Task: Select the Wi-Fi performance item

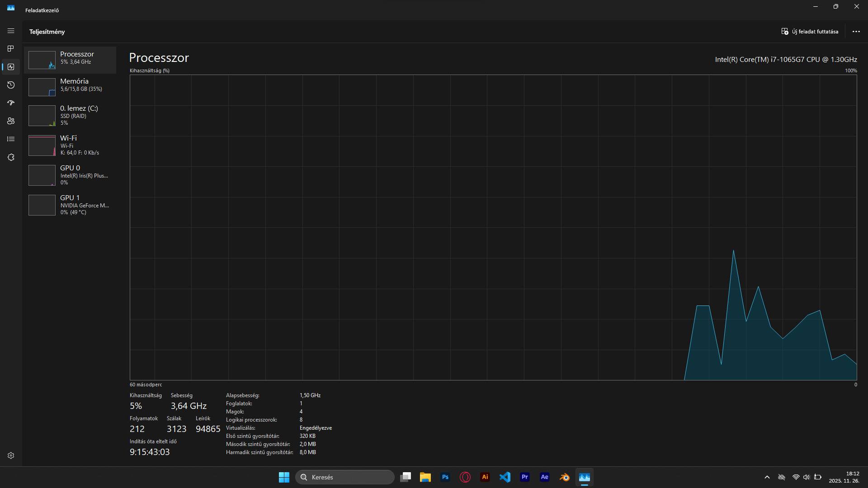Action: pyautogui.click(x=70, y=145)
